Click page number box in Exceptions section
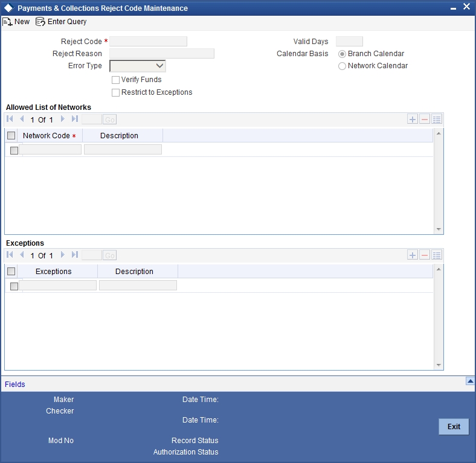This screenshot has width=476, height=463. (92, 255)
